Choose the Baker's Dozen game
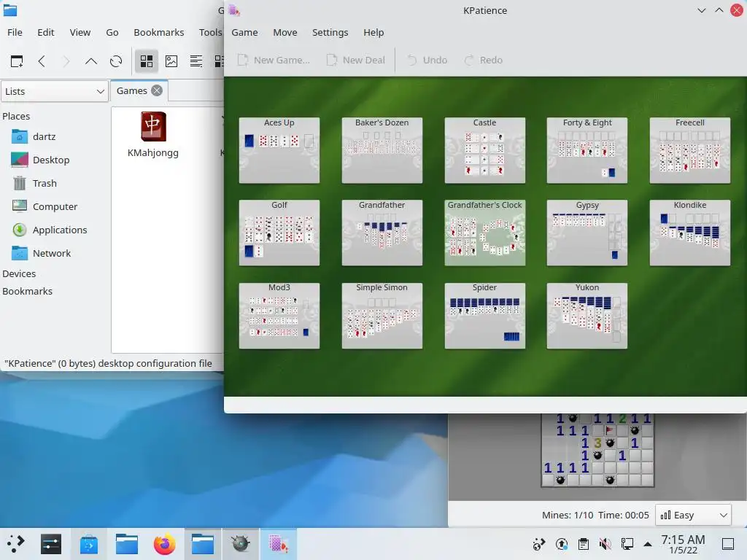The image size is (747, 560). click(382, 150)
